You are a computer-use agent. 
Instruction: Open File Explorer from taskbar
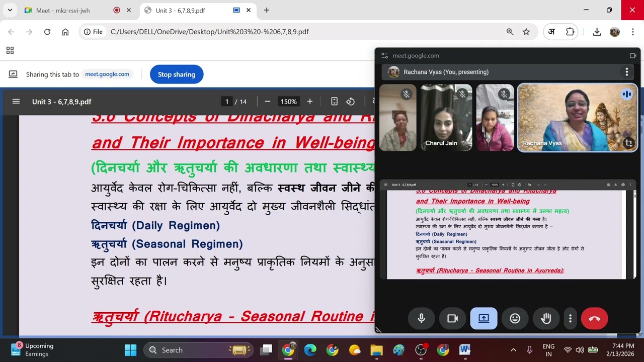point(376,350)
